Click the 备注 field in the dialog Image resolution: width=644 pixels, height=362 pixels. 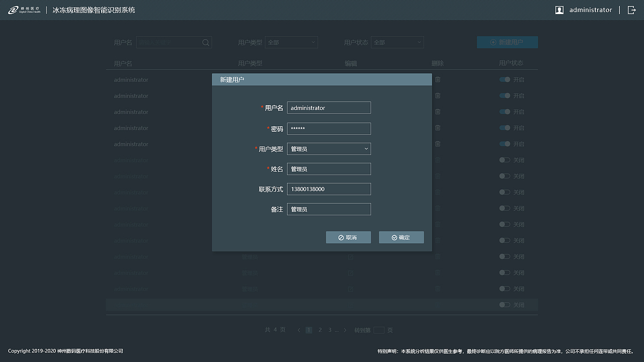329,209
